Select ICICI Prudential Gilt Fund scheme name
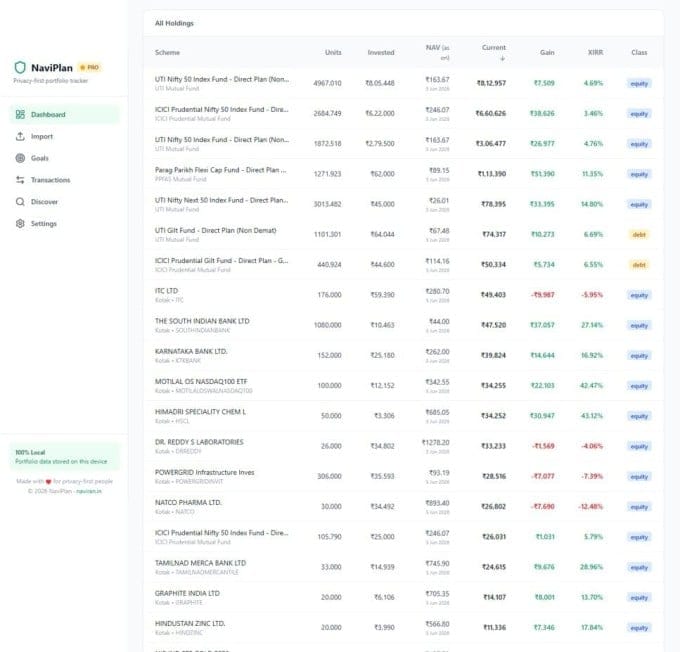The image size is (680, 652). pyautogui.click(x=221, y=261)
